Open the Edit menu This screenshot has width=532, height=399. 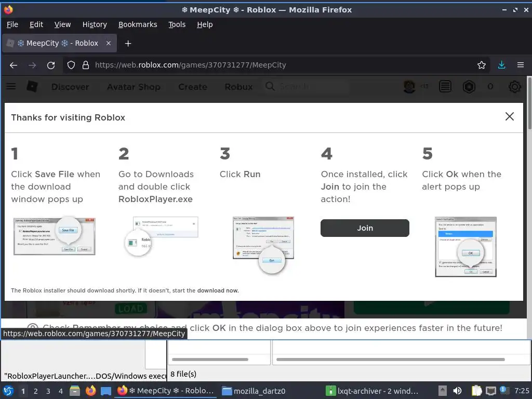(x=36, y=24)
